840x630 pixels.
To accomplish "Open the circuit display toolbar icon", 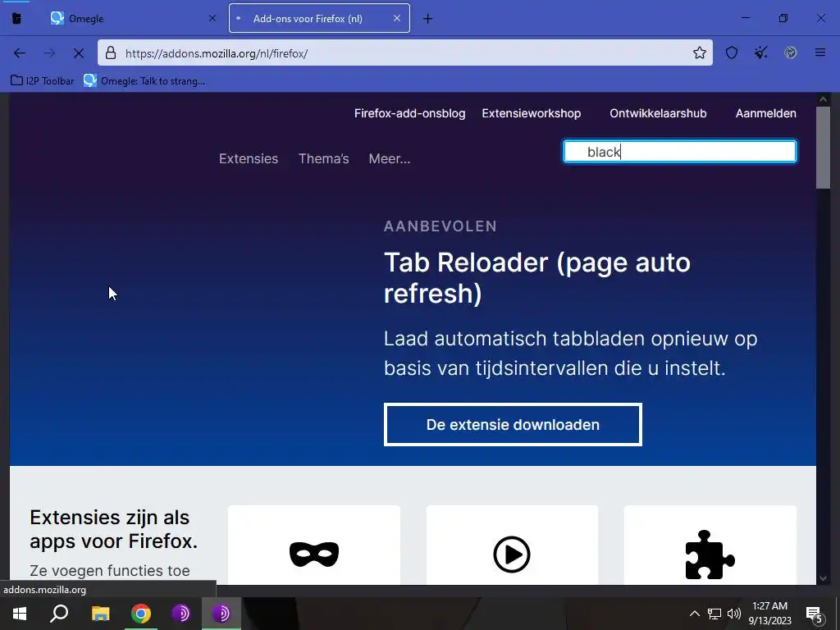I will [x=790, y=52].
